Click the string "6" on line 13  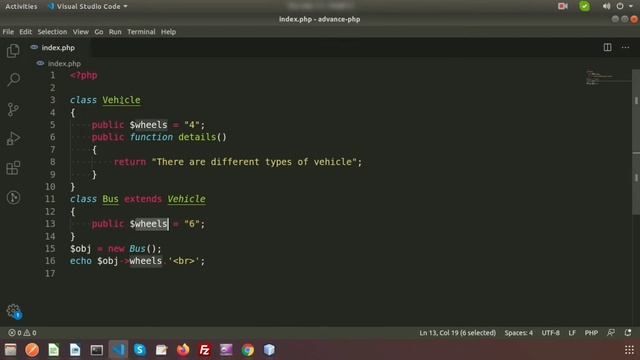tap(192, 224)
